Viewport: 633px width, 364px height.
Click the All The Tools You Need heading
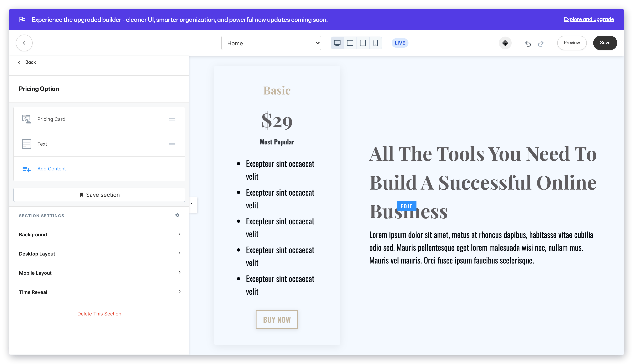click(x=483, y=182)
